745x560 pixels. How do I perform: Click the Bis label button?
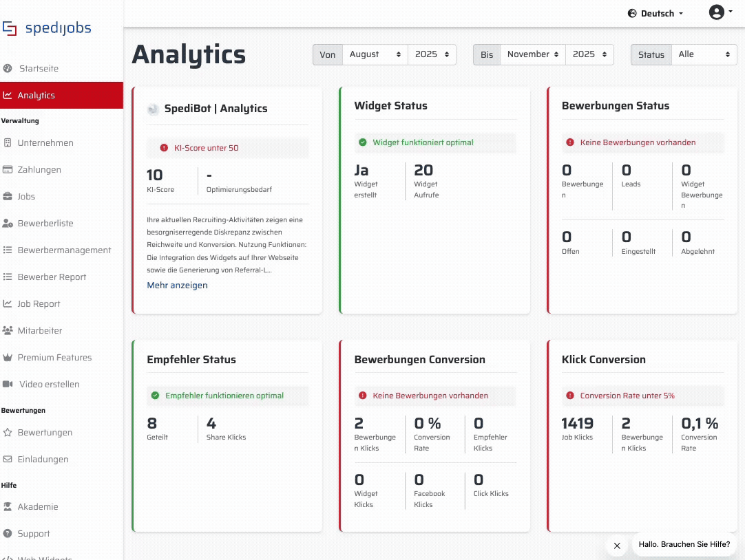pyautogui.click(x=487, y=54)
